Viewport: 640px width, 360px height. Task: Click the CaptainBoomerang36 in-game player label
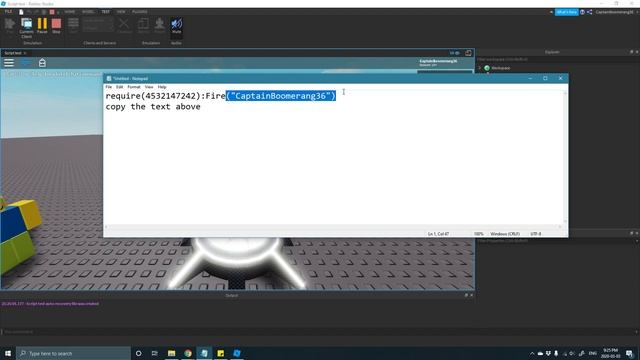pos(438,61)
